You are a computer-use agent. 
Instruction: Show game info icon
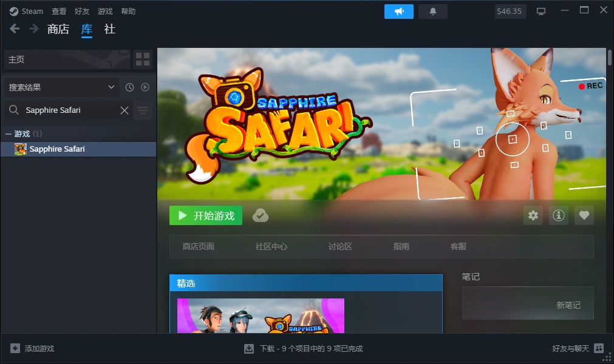pyautogui.click(x=558, y=215)
